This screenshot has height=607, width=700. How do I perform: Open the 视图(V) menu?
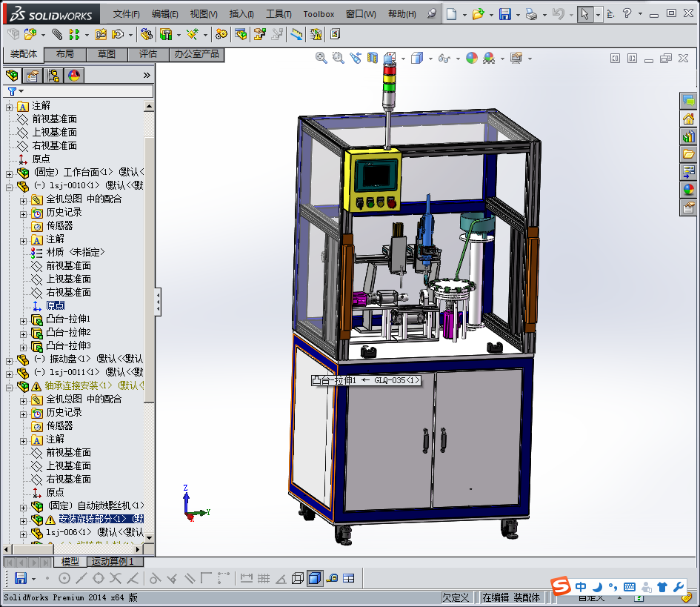click(x=204, y=14)
